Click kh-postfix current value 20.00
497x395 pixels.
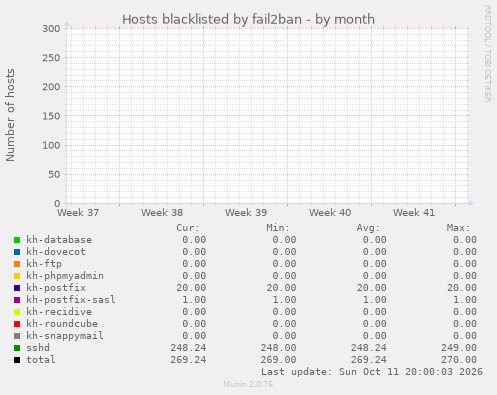tap(191, 288)
